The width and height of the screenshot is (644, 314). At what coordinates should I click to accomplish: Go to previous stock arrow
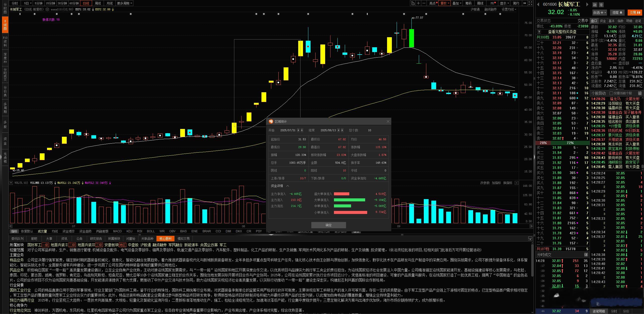[x=538, y=4]
